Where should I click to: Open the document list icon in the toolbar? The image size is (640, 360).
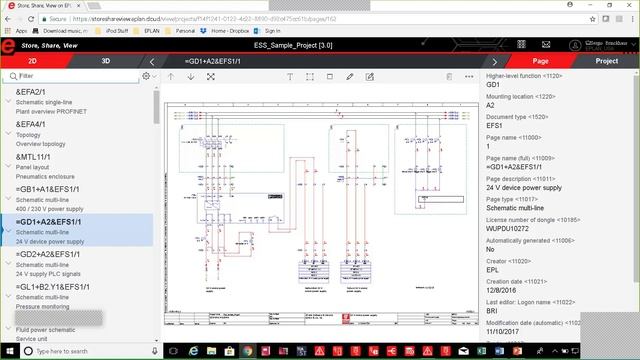pos(449,76)
